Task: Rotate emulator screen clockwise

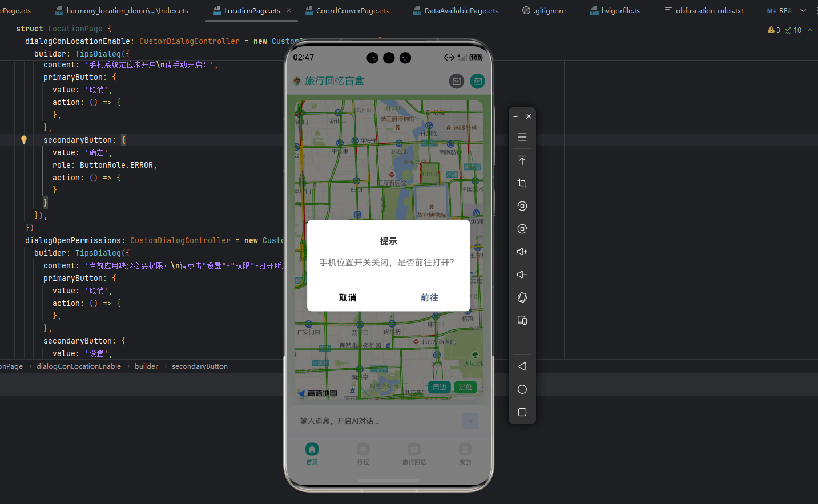Action: (522, 229)
